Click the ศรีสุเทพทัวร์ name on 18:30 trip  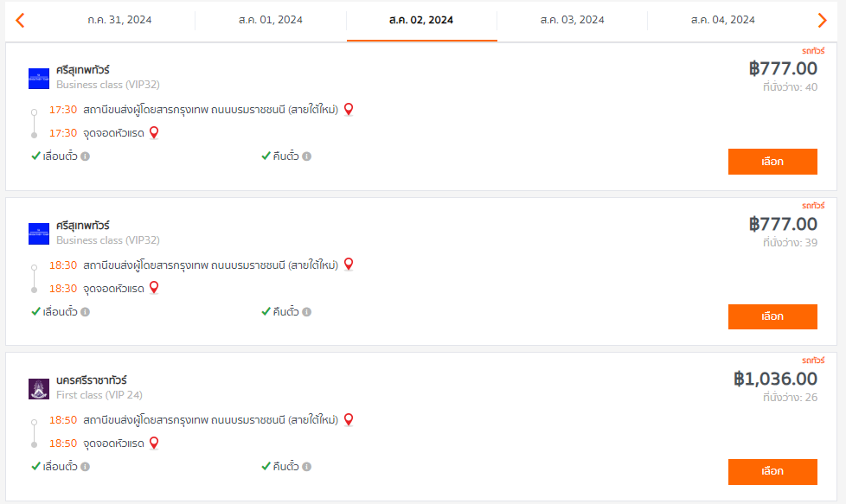[82, 226]
